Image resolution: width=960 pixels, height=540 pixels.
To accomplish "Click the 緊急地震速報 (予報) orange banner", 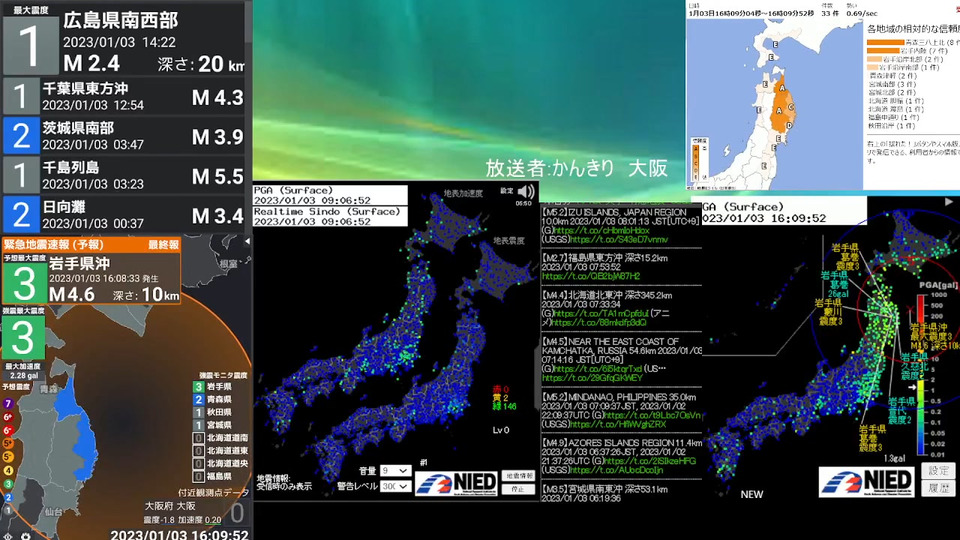I will pyautogui.click(x=91, y=244).
